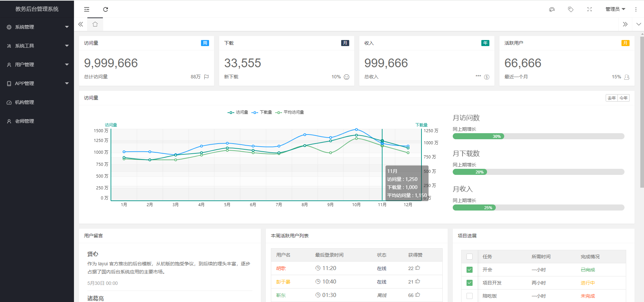Image resolution: width=644 pixels, height=302 pixels.
Task: Toggle the select-all checkbox in task header
Action: click(x=470, y=257)
